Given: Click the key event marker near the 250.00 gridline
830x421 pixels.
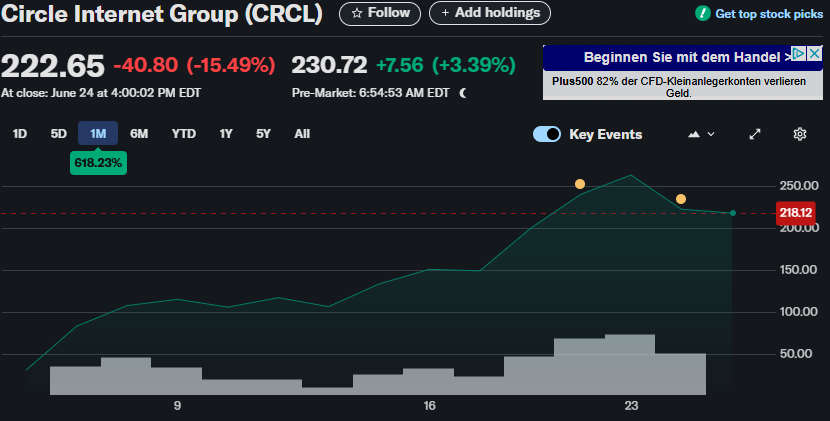Looking at the screenshot, I should click(x=580, y=184).
